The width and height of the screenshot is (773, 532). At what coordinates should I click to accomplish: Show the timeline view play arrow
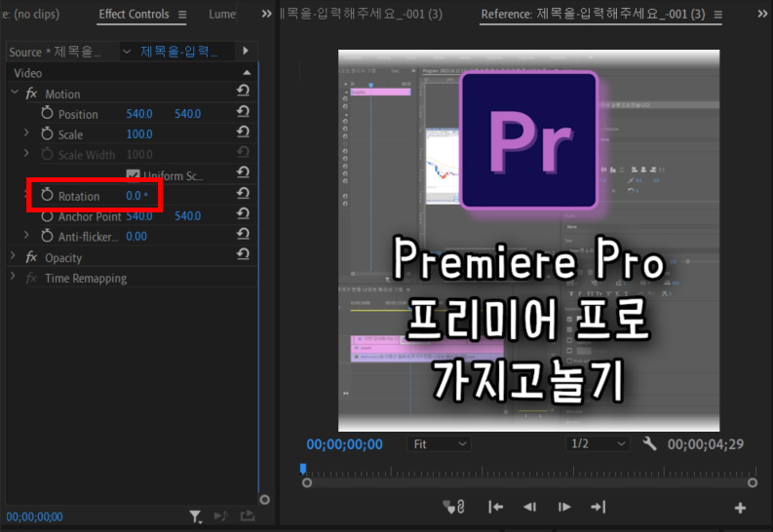(x=246, y=51)
